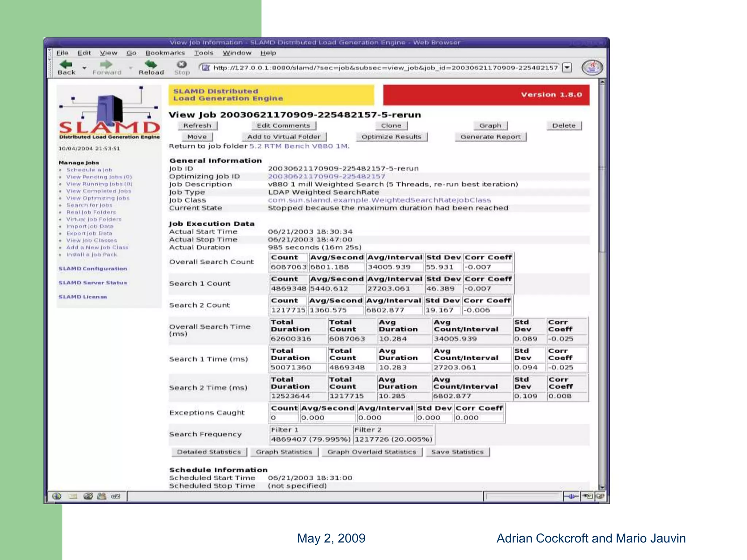Open Schedule a Job link
Screen dimensions: 747x560
[x=89, y=170]
